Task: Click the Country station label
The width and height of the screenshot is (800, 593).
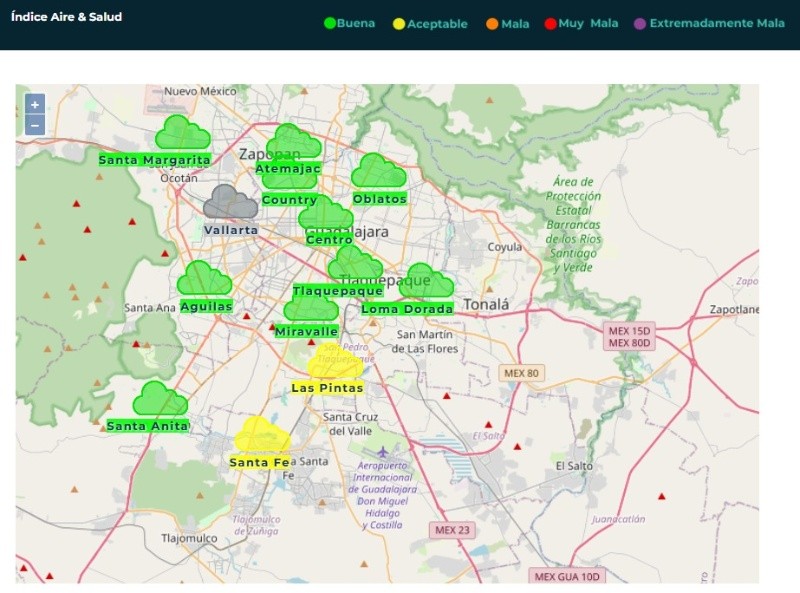Action: click(289, 200)
